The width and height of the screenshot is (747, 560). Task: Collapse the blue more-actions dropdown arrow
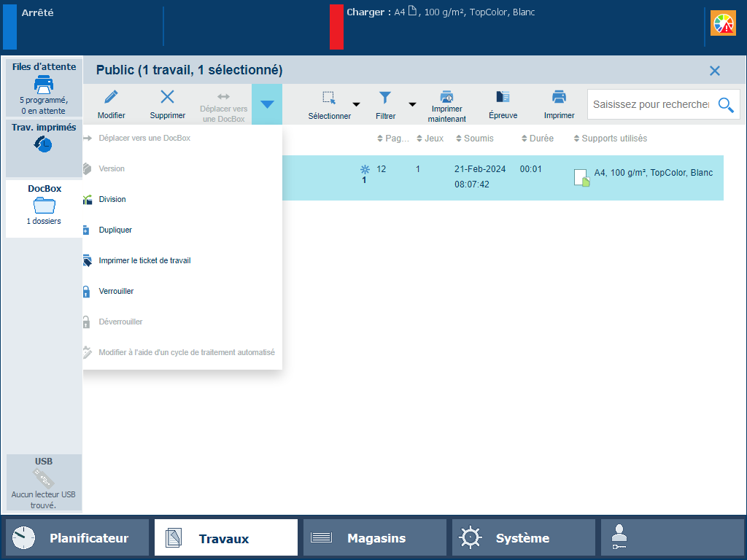coord(267,104)
